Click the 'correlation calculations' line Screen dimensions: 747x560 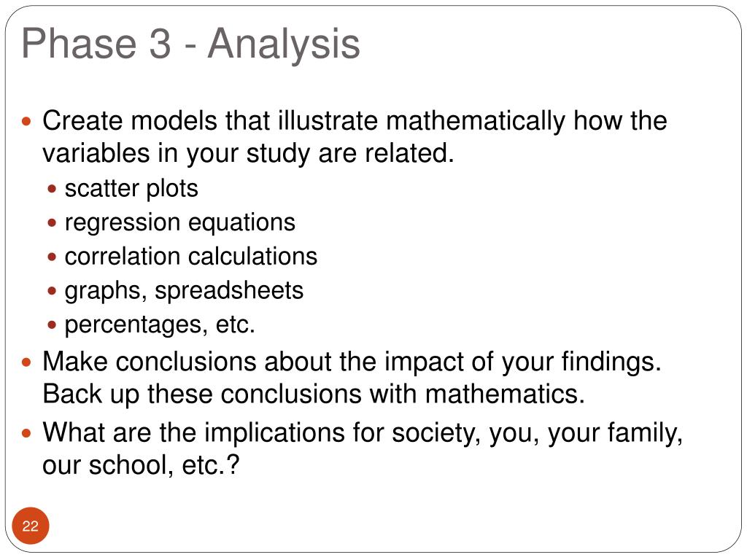click(x=191, y=256)
